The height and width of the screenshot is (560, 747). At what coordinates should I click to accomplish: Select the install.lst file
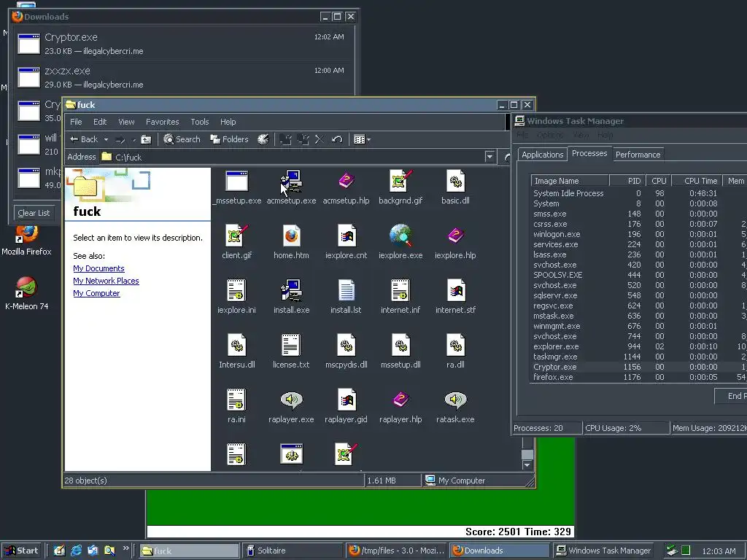[x=346, y=297]
